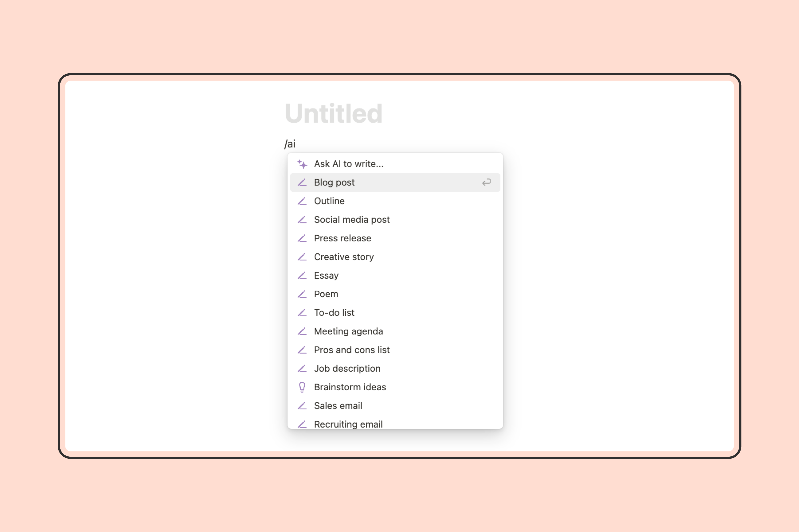Screen dimensions: 799x532
Task: Click the Untitled page title field
Action: pyautogui.click(x=333, y=113)
